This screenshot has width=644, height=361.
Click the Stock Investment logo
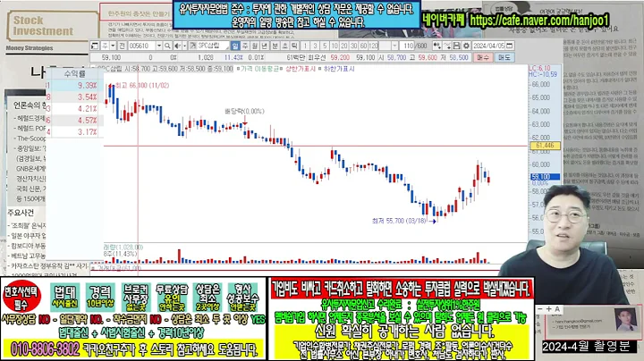[52, 26]
